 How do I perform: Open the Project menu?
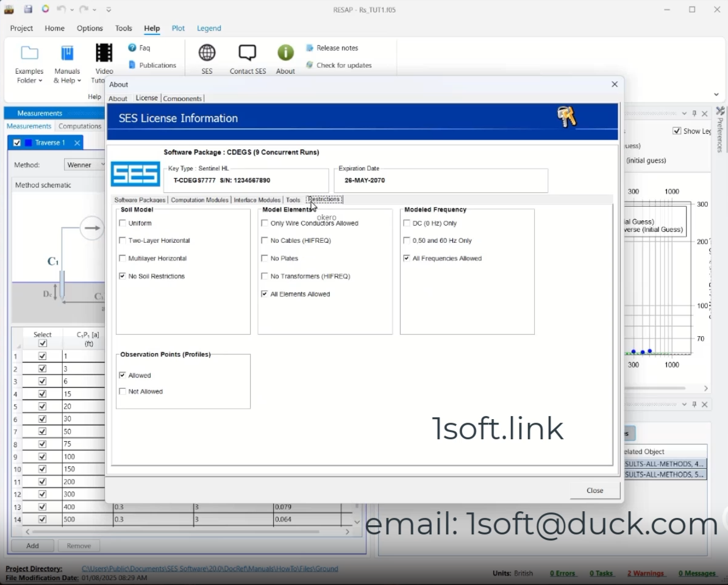21,28
